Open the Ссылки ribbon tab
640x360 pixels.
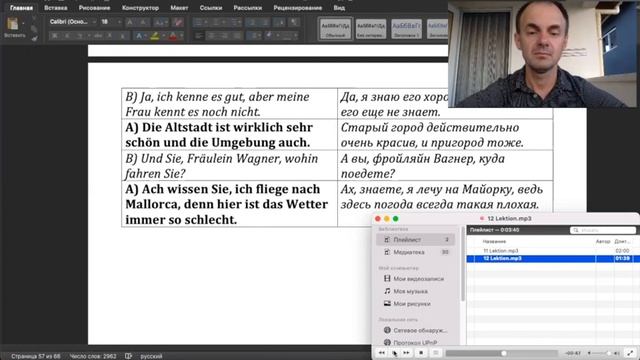[x=211, y=8]
